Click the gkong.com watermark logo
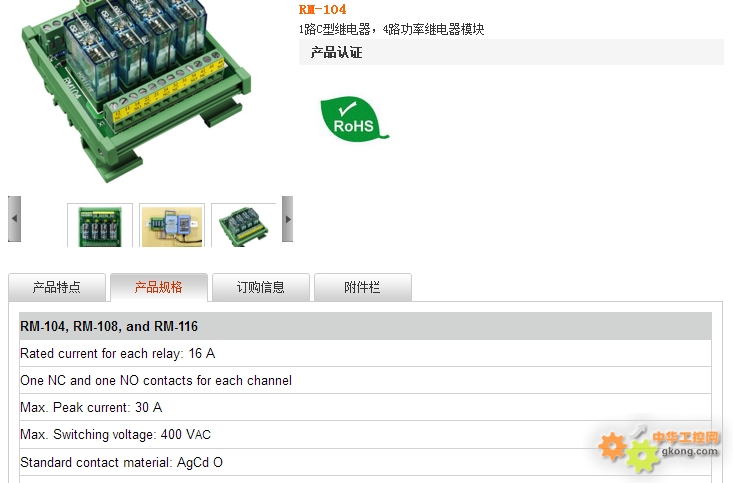This screenshot has height=483, width=733. tap(660, 447)
